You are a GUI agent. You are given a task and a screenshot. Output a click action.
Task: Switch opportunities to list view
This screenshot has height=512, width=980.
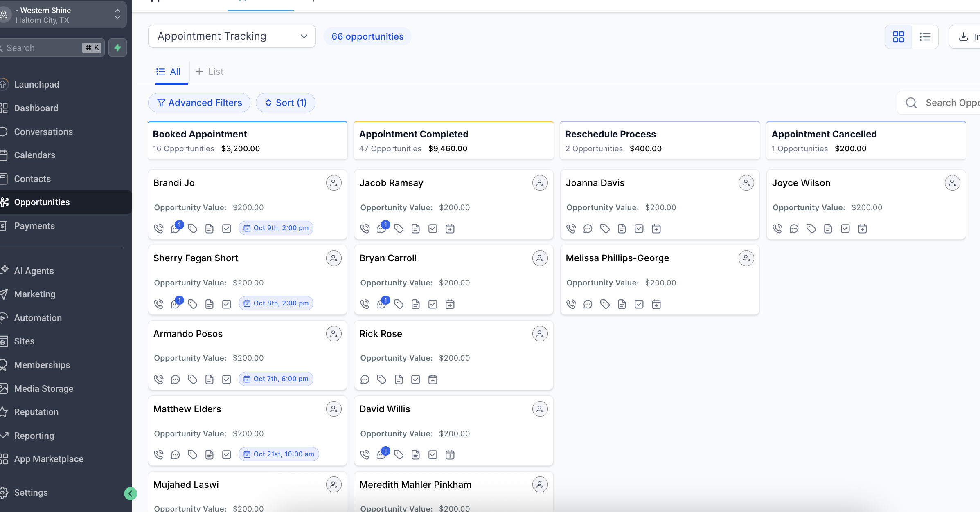coord(925,36)
